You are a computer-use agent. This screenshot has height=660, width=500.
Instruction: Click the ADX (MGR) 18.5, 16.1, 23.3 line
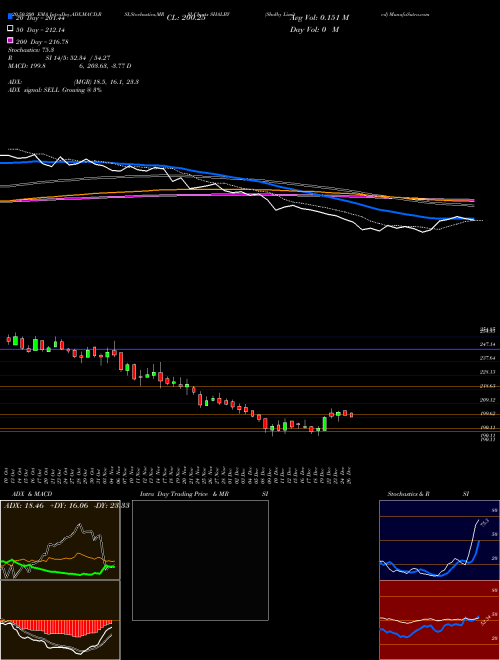click(74, 82)
